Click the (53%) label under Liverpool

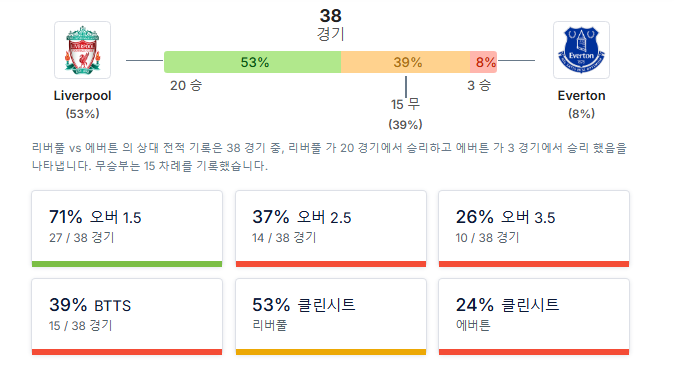(83, 113)
